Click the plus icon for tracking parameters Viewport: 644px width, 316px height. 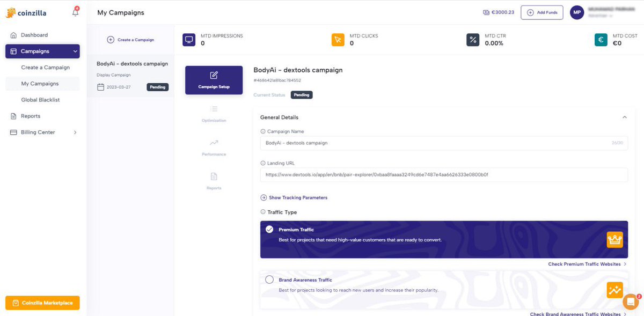(x=264, y=197)
